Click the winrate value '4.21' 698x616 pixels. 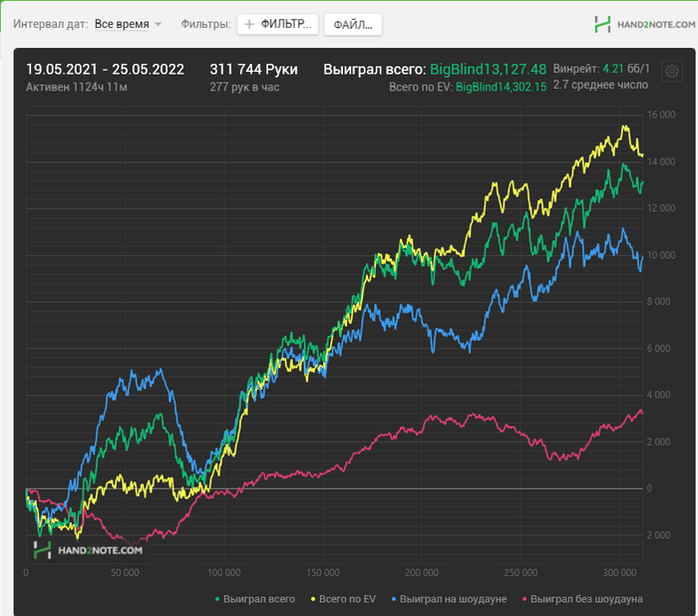click(x=613, y=69)
